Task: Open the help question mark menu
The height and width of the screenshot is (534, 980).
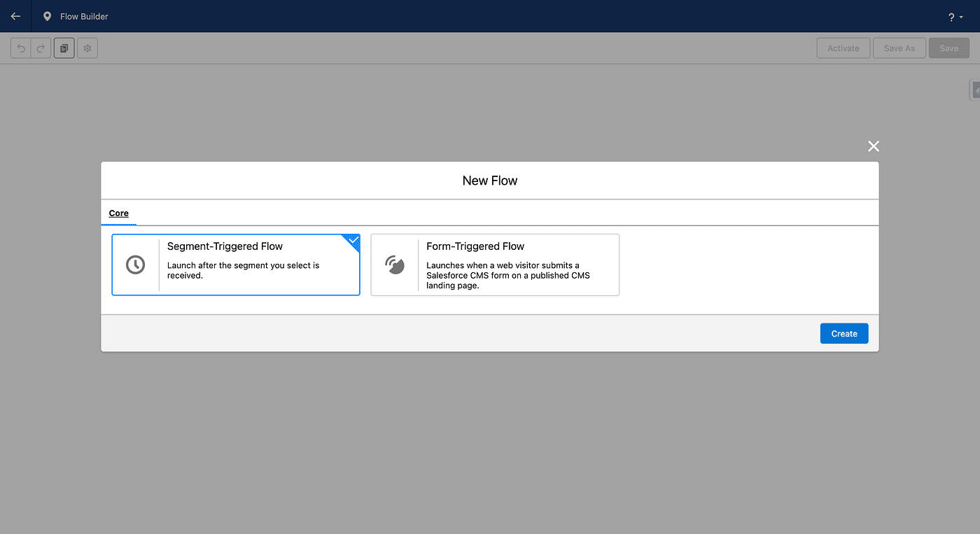Action: [x=955, y=17]
